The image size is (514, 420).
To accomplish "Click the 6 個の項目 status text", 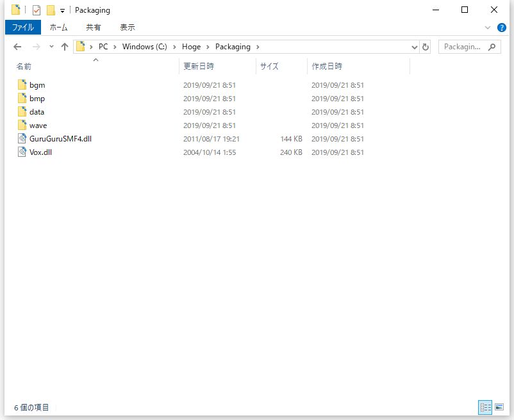I will (31, 408).
